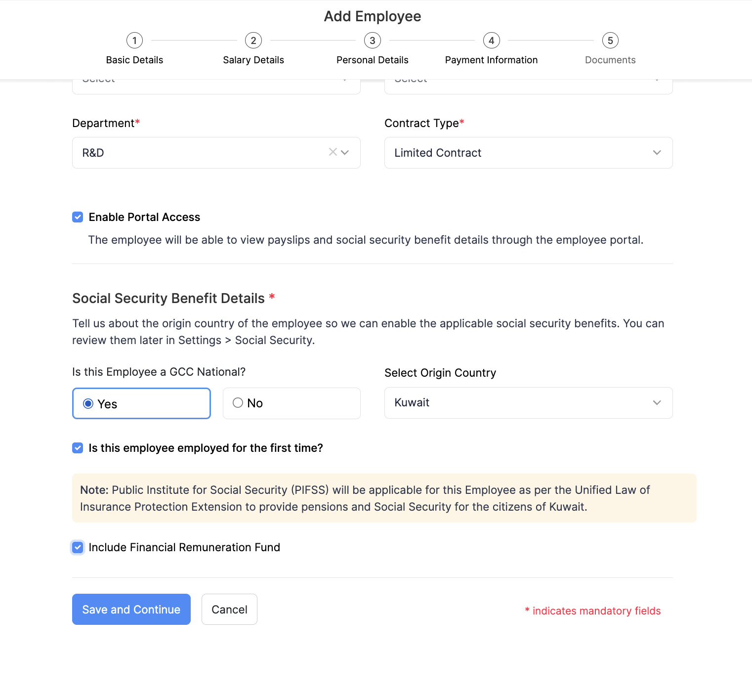Viewport: 752px width, 700px height.
Task: Disable the Enable Portal Access checkbox
Action: [x=78, y=217]
